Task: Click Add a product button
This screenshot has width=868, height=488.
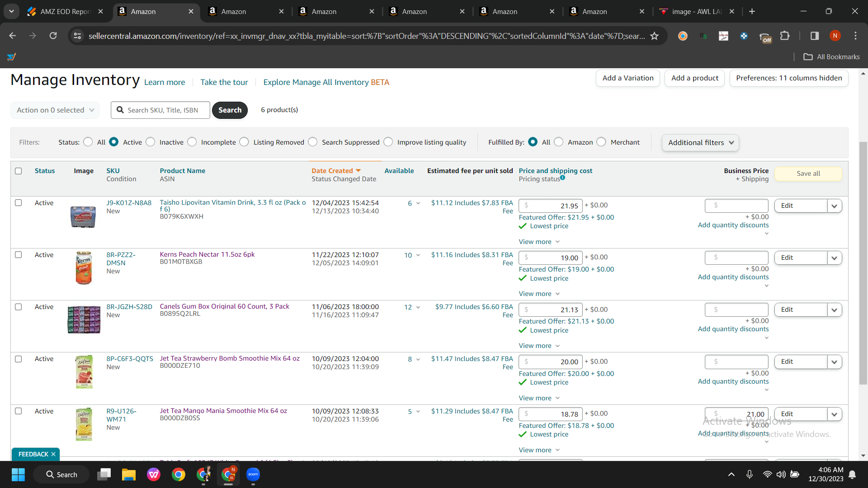Action: pyautogui.click(x=695, y=78)
